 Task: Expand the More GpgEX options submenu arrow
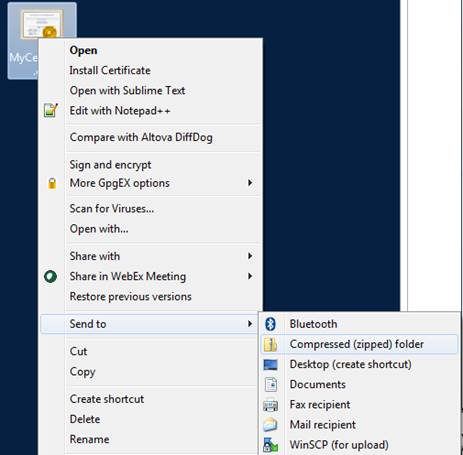pyautogui.click(x=250, y=183)
